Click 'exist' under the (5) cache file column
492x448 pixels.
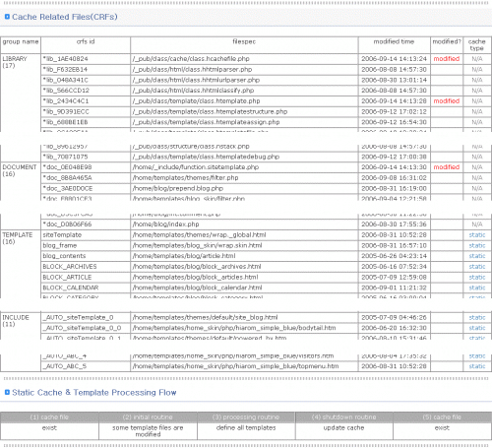(442, 428)
